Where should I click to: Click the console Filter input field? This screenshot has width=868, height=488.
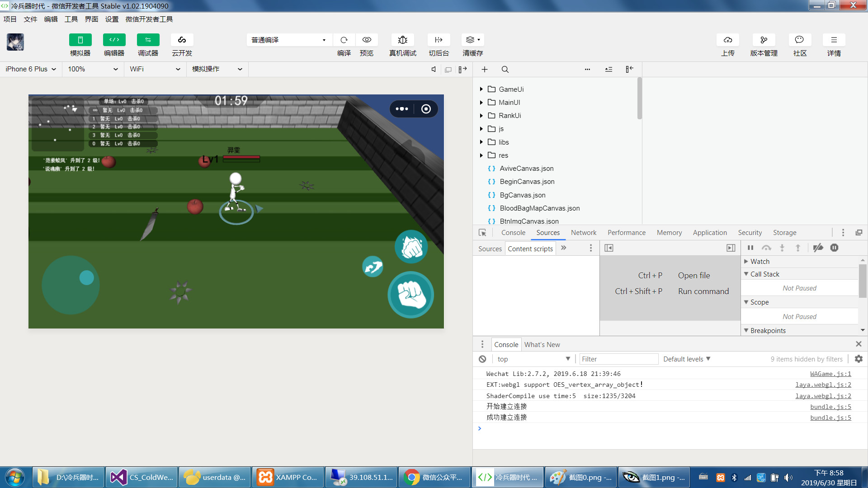pyautogui.click(x=618, y=359)
